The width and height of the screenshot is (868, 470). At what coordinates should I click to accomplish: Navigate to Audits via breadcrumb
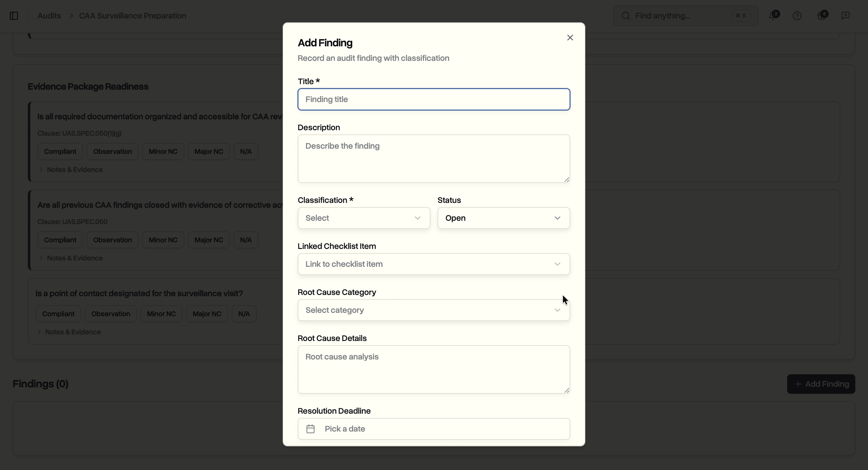coord(49,15)
